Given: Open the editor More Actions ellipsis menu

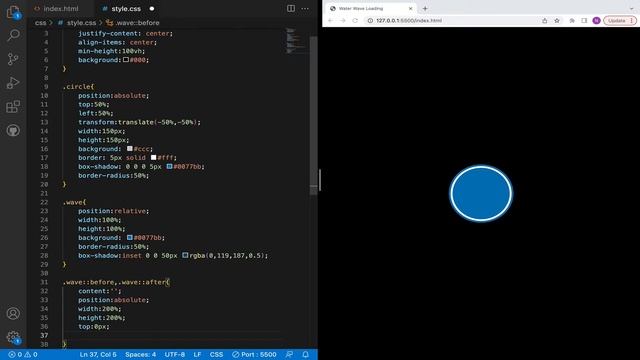Looking at the screenshot, I should 305,9.
